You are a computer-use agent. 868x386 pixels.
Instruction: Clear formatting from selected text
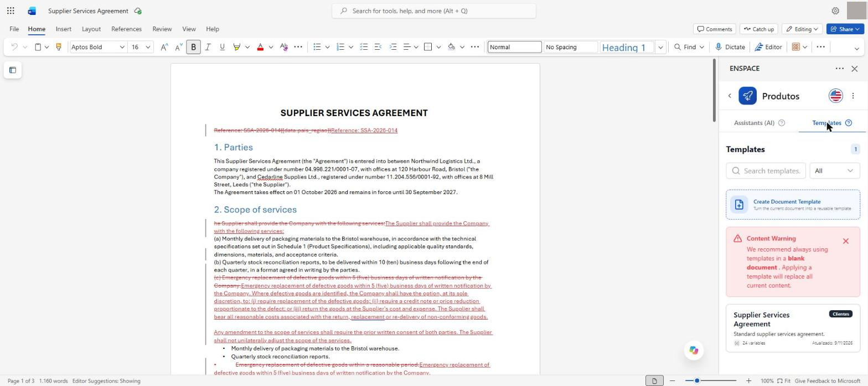pos(284,47)
